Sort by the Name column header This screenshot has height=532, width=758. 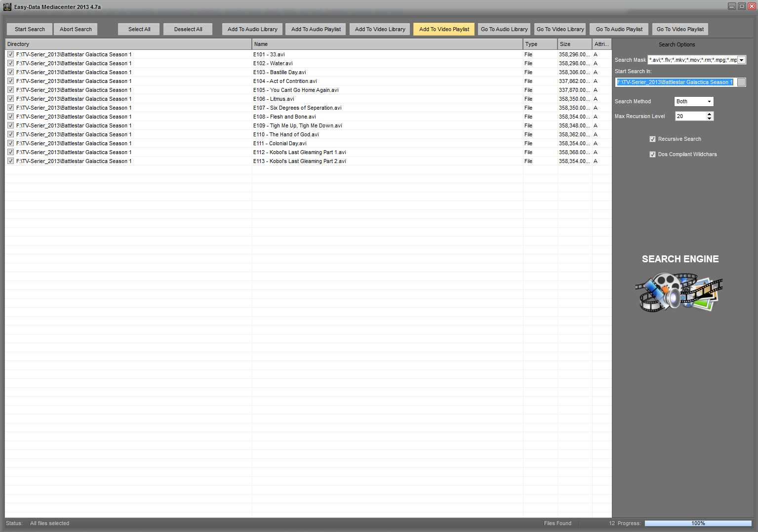coord(388,44)
